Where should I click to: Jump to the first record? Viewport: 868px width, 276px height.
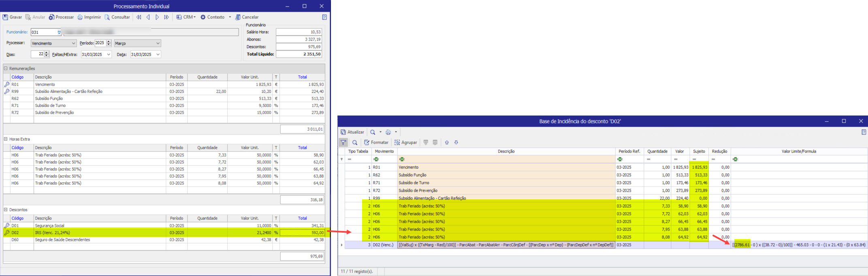[x=139, y=17]
